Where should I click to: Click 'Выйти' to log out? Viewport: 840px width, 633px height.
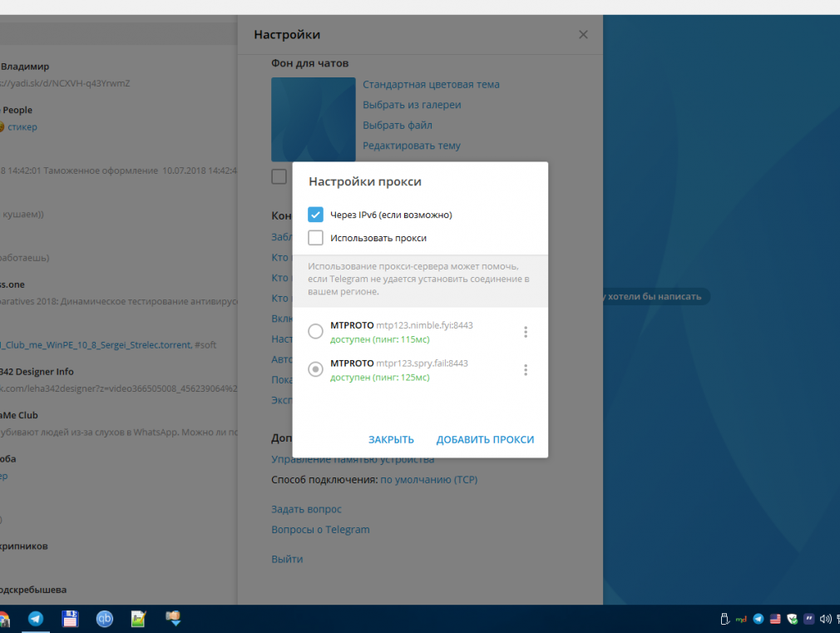tap(287, 559)
